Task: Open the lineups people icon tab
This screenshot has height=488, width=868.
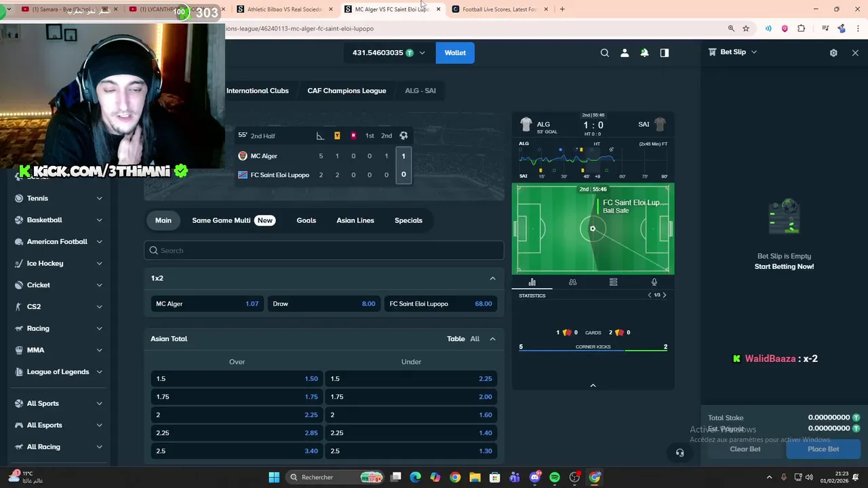Action: (572, 282)
